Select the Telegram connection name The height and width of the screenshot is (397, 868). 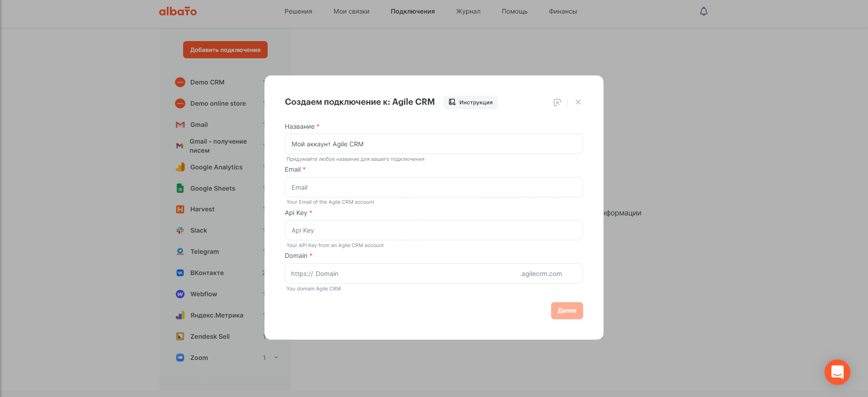204,252
